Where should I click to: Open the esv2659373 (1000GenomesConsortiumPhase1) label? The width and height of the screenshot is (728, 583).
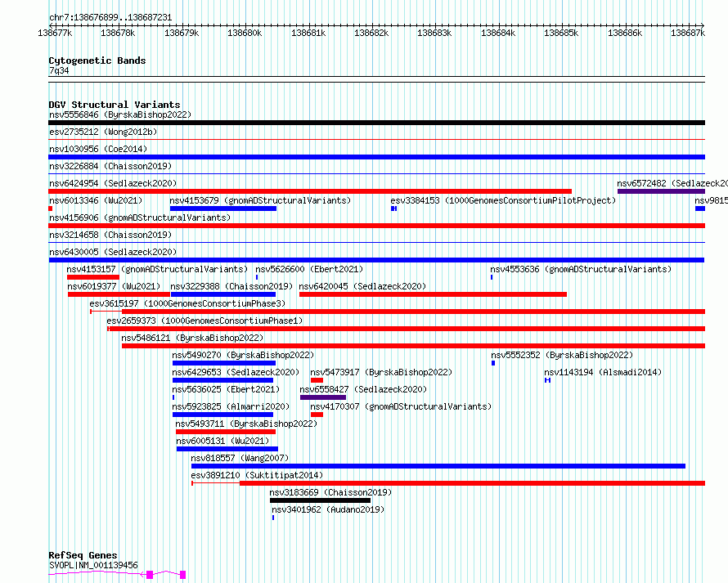click(x=204, y=321)
